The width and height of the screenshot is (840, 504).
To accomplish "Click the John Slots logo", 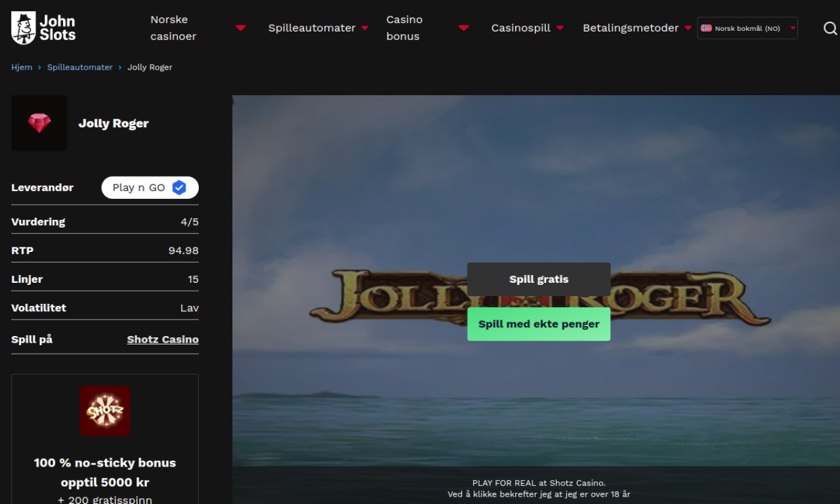I will (43, 28).
